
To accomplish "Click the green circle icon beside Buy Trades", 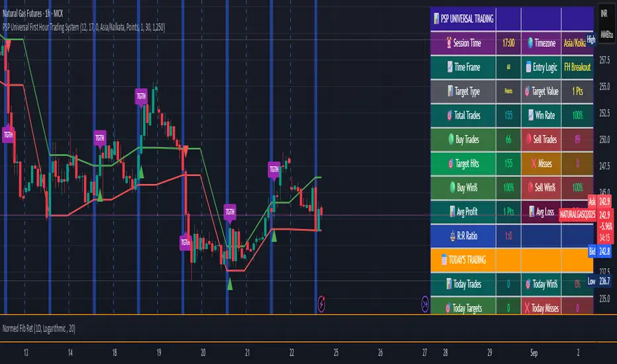I will 451,139.
